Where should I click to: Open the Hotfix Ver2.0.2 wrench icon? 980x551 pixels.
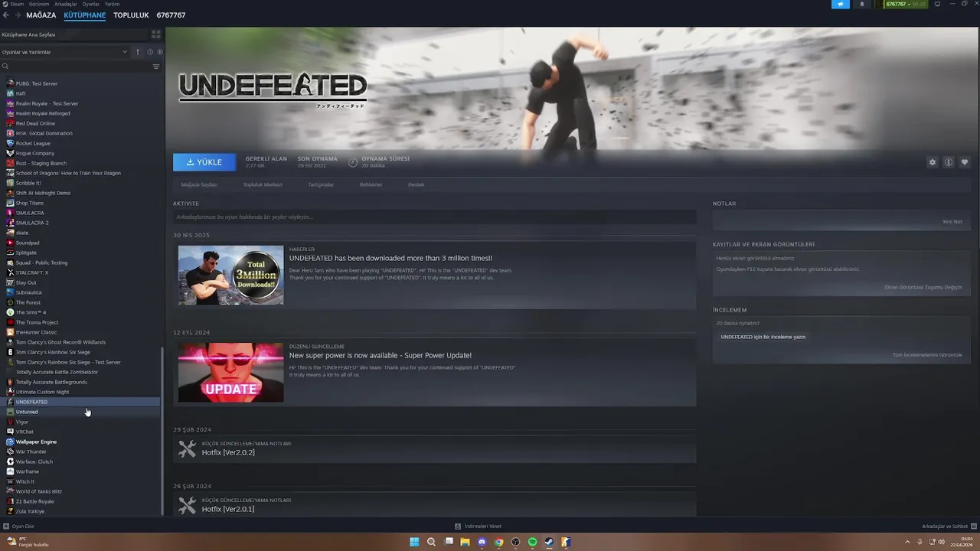point(188,449)
